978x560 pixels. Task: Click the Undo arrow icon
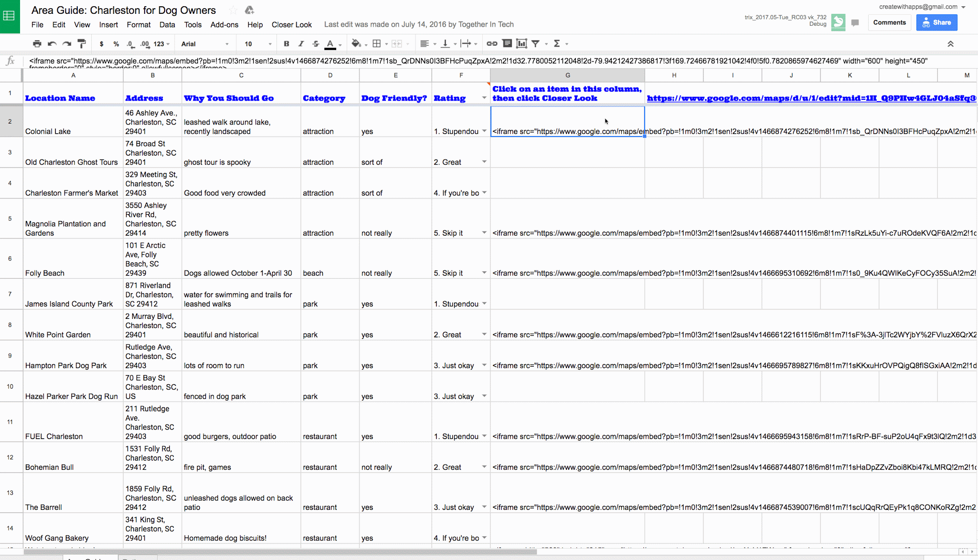pyautogui.click(x=52, y=44)
